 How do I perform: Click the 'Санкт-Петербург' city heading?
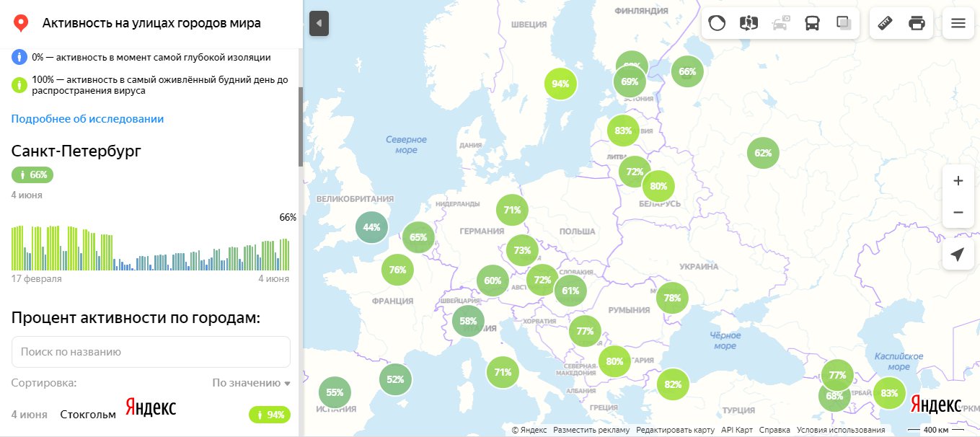click(x=76, y=151)
